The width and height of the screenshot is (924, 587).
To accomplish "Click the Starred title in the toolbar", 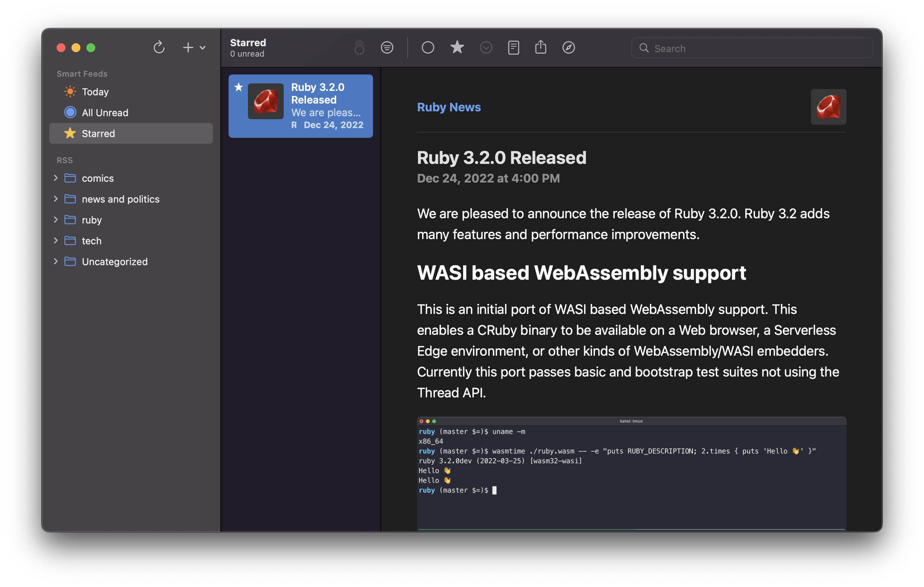I will click(x=248, y=42).
